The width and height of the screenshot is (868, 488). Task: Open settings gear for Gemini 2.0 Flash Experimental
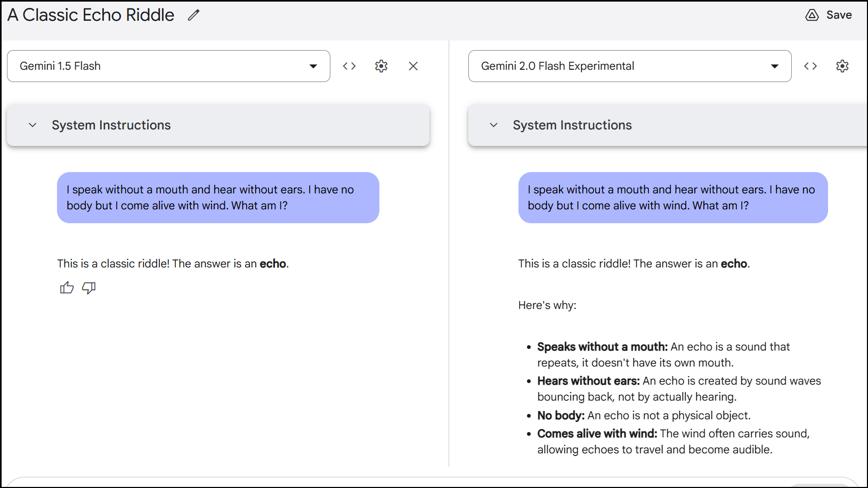[x=842, y=66]
